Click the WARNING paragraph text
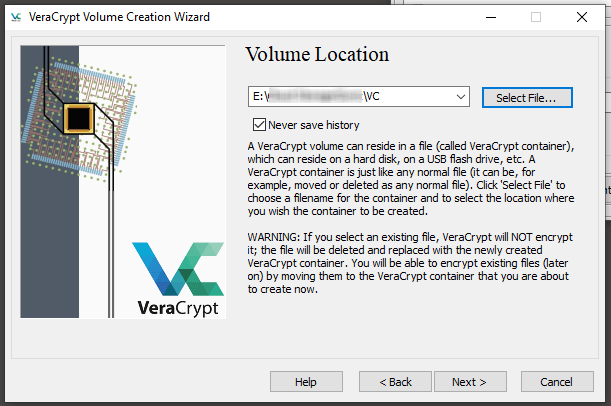The height and width of the screenshot is (406, 611). 410,263
